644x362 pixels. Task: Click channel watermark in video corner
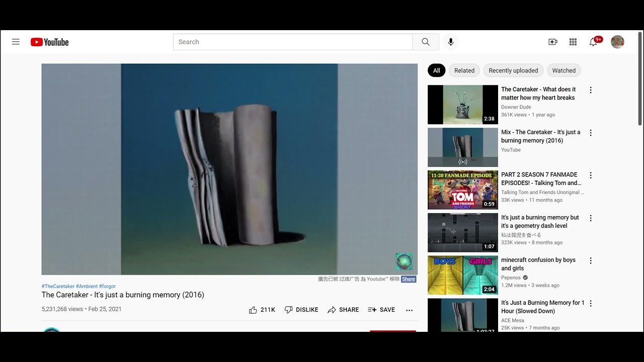point(404,261)
